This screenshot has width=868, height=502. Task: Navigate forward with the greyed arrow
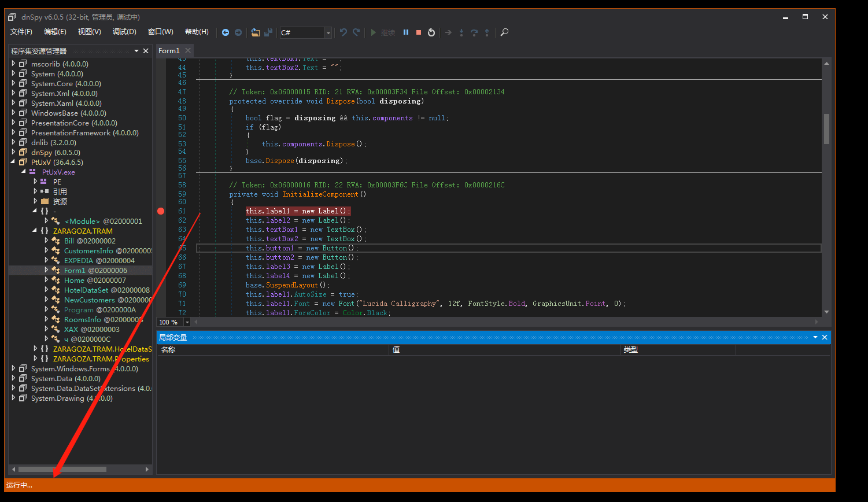238,32
